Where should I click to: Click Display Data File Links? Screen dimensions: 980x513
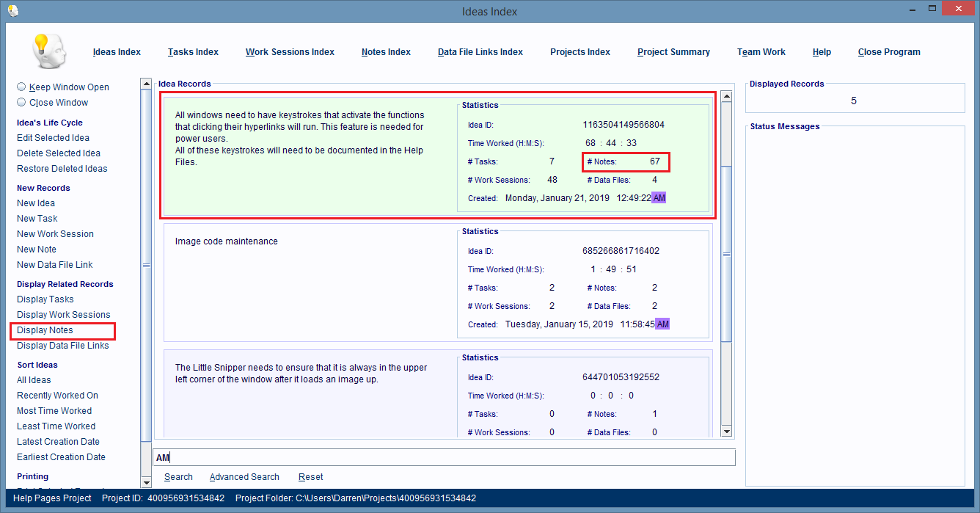click(x=63, y=346)
